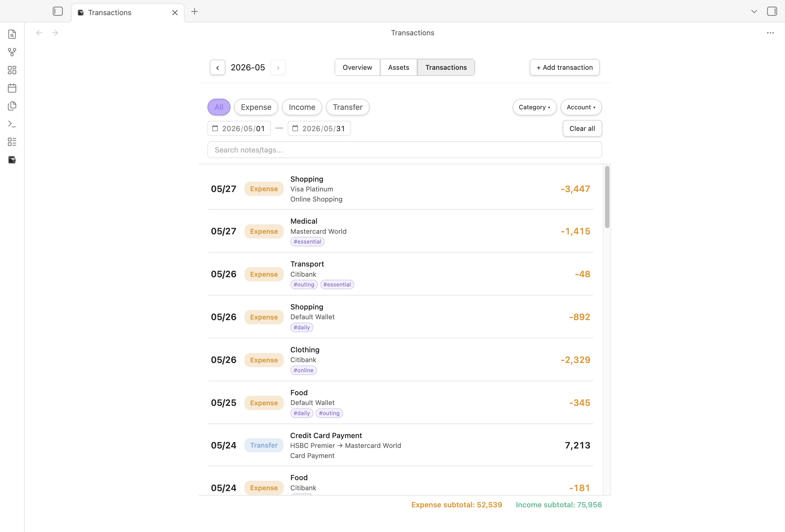Click the #essential tag on Transport row
The height and width of the screenshot is (532, 785).
pyautogui.click(x=337, y=285)
